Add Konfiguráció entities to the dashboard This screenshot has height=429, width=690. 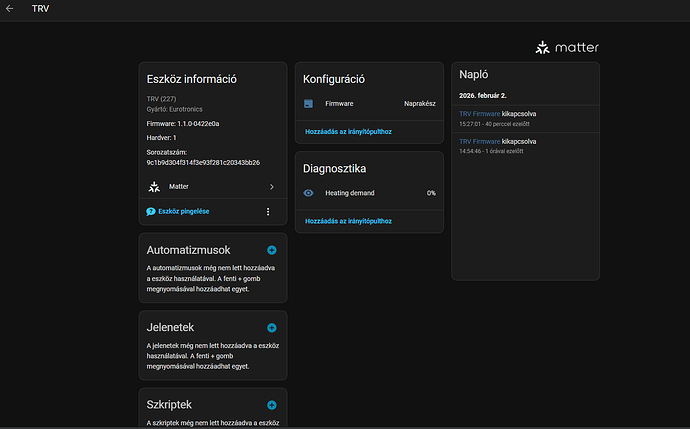pyautogui.click(x=347, y=131)
